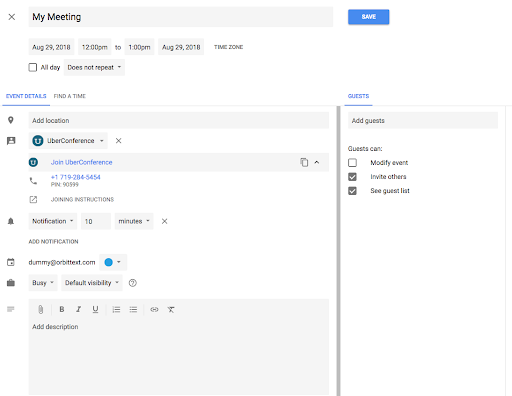
Task: Open the event color picker
Action: 113,262
